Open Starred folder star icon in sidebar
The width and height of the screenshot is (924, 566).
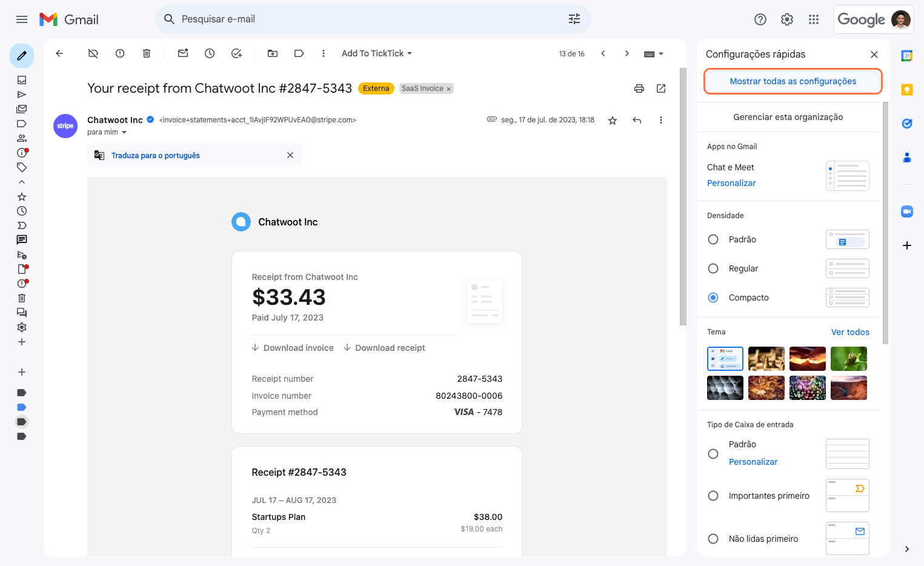[x=22, y=197]
